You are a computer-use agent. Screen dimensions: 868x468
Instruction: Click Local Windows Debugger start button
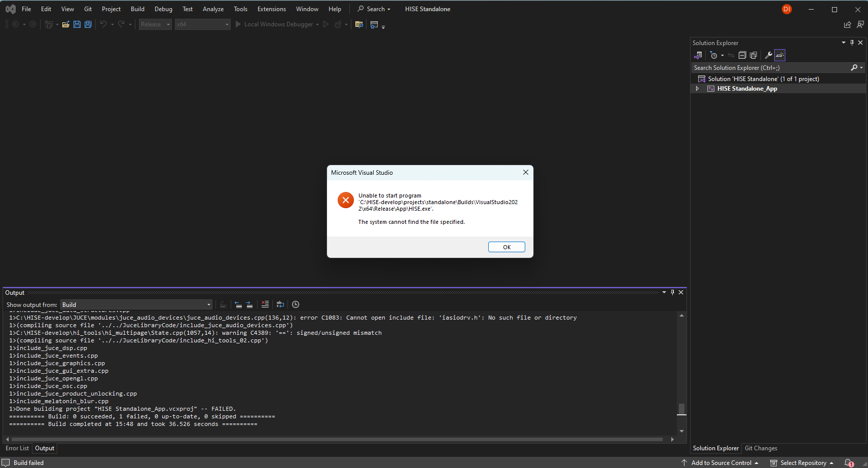[x=274, y=24]
